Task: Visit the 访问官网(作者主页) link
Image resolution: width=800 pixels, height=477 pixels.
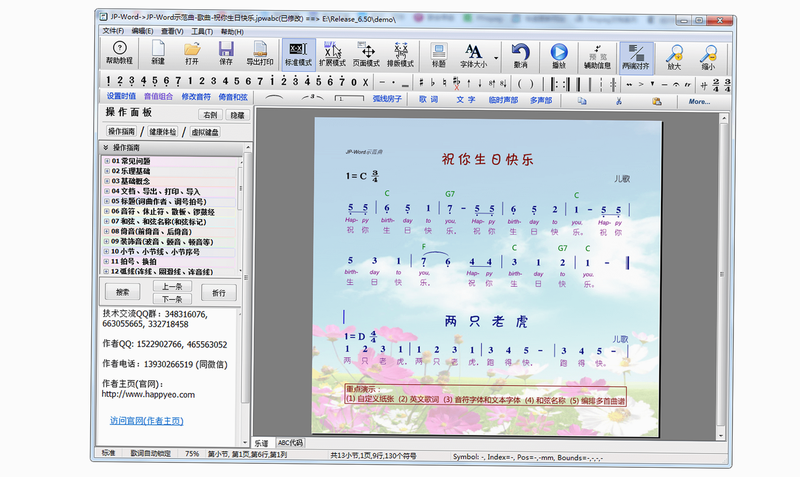Action: point(146,421)
